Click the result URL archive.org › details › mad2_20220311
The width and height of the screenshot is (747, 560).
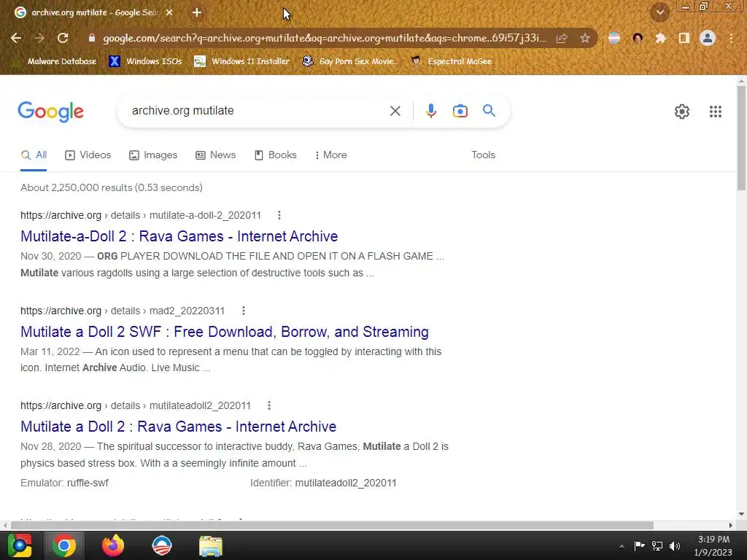click(x=123, y=311)
